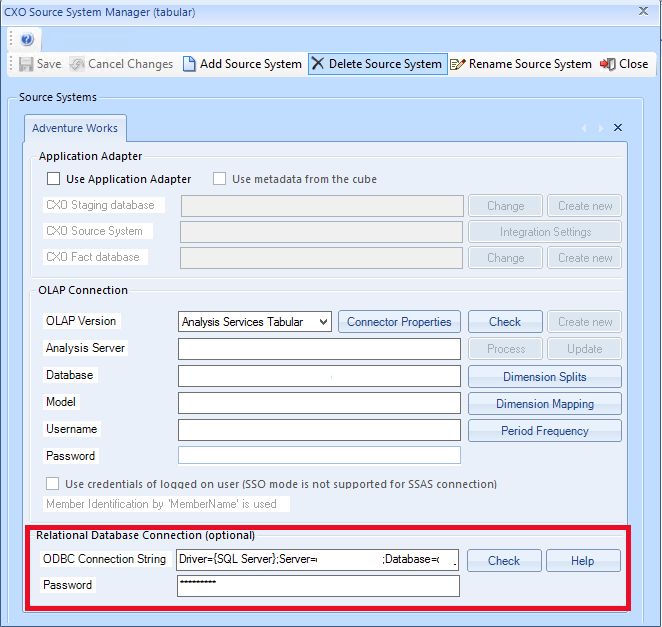The height and width of the screenshot is (627, 662).
Task: Click the tab scroll left arrow
Action: pyautogui.click(x=584, y=128)
